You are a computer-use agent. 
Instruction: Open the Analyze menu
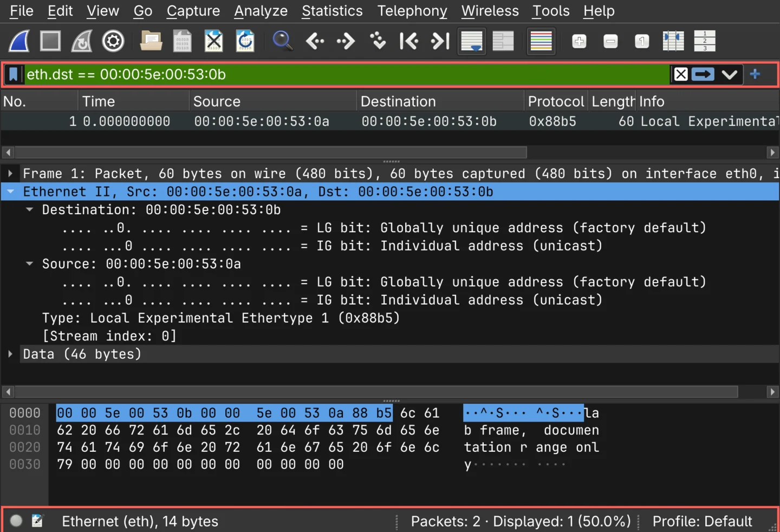click(x=261, y=11)
